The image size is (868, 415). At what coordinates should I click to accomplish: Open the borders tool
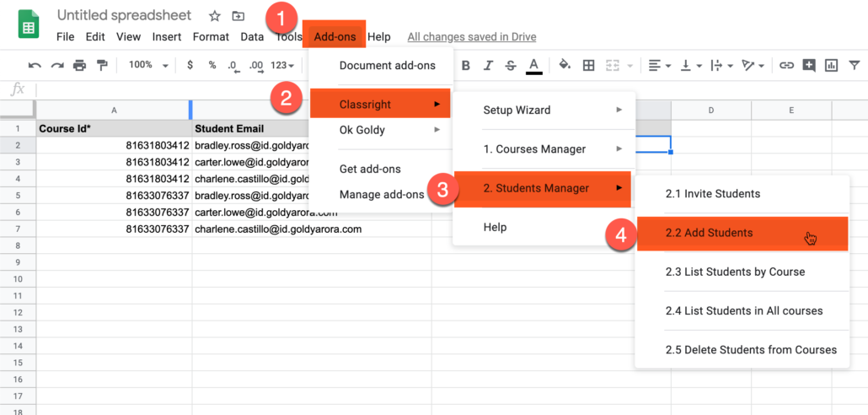point(589,66)
